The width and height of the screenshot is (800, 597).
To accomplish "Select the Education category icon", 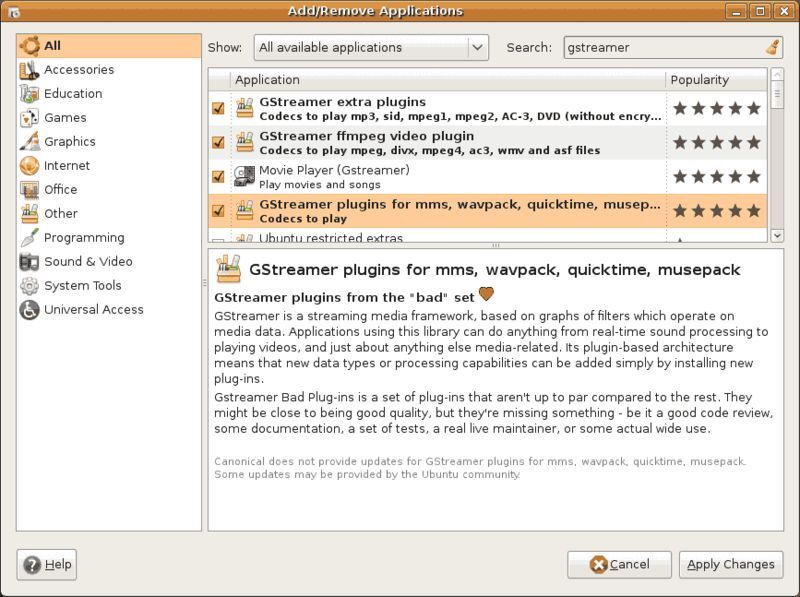I will tap(29, 94).
